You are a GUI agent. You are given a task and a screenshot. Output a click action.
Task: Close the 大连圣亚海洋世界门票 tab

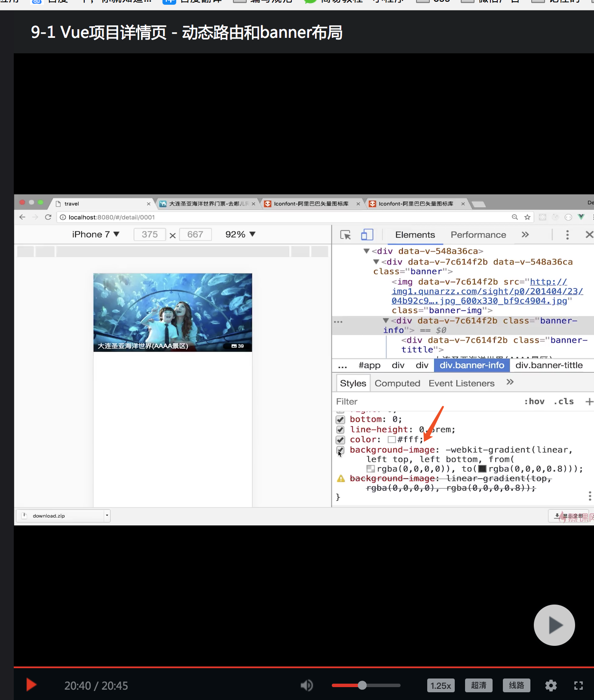pos(254,204)
